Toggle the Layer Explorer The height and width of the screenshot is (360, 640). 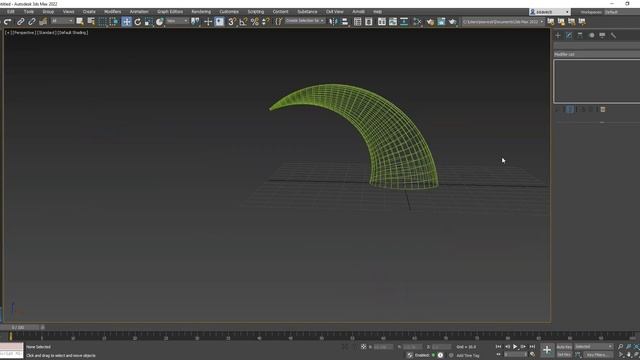pyautogui.click(x=369, y=22)
